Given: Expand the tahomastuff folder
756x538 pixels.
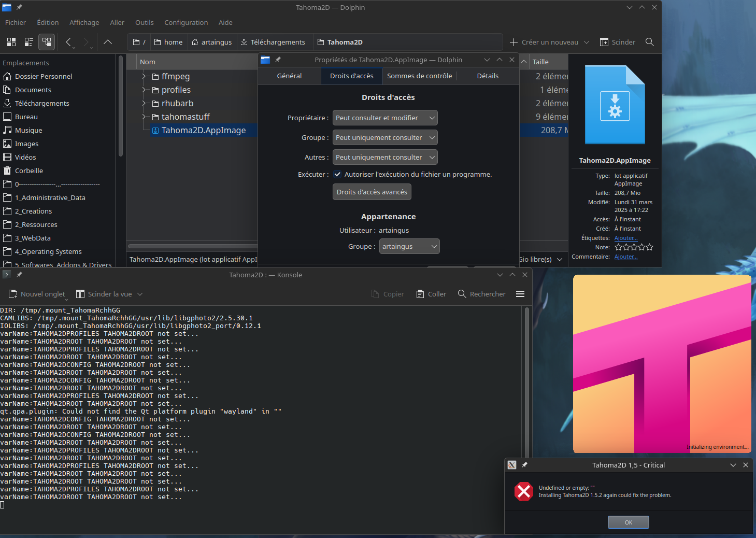Looking at the screenshot, I should tap(145, 117).
